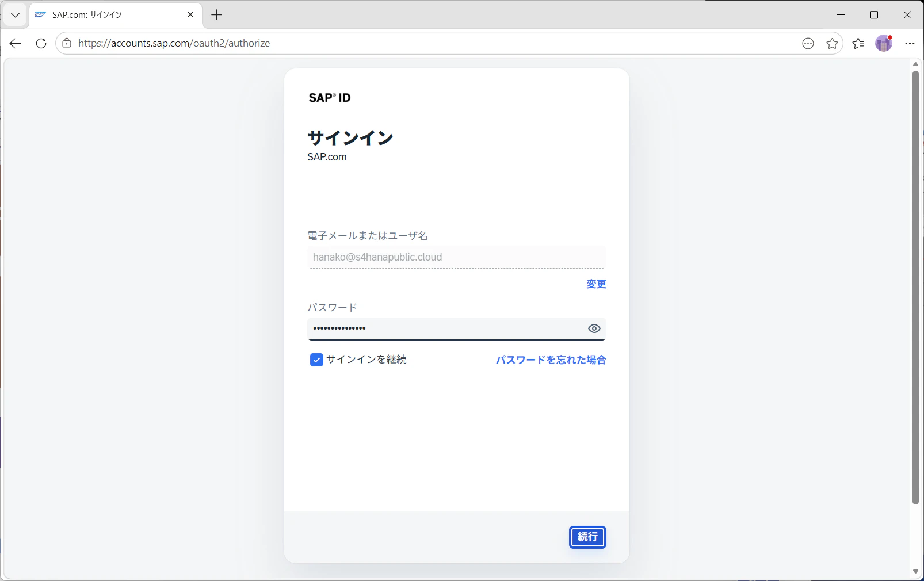
Task: Click the scrollbar up arrow
Action: [915, 64]
